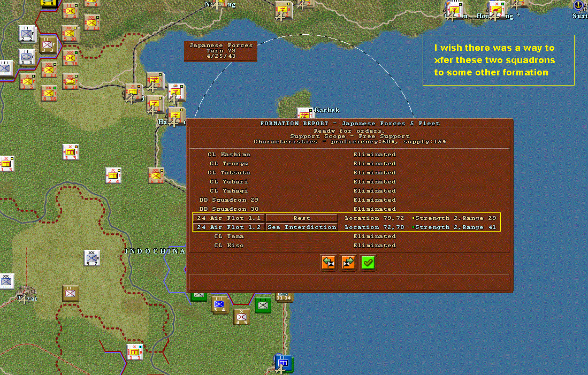
Task: Select the white brigade marked 1 1
Action: pos(135,352)
